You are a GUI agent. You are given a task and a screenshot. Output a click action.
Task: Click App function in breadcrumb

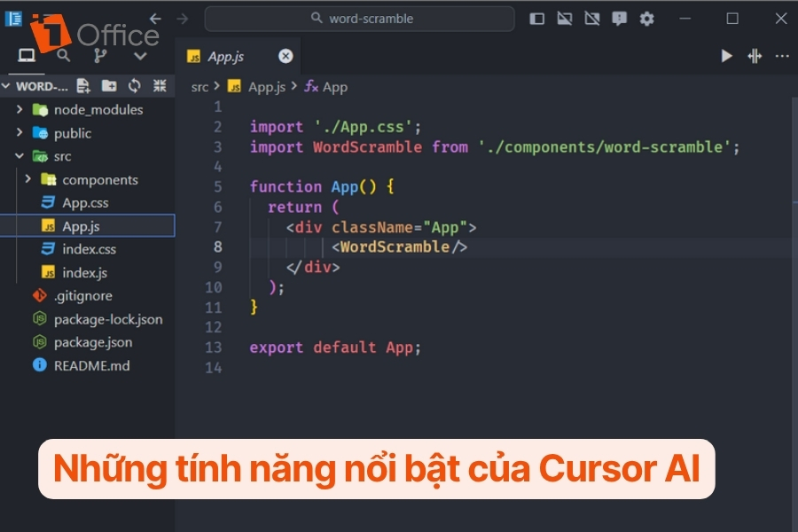tap(326, 87)
